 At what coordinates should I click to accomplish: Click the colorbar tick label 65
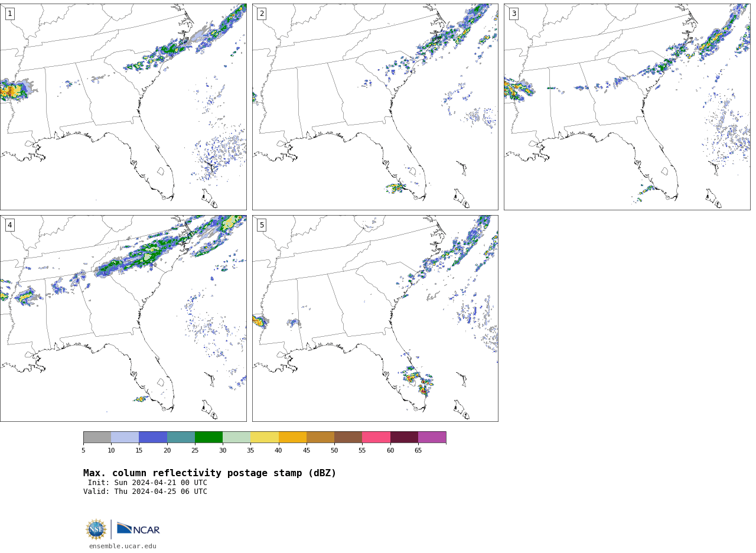(x=418, y=451)
